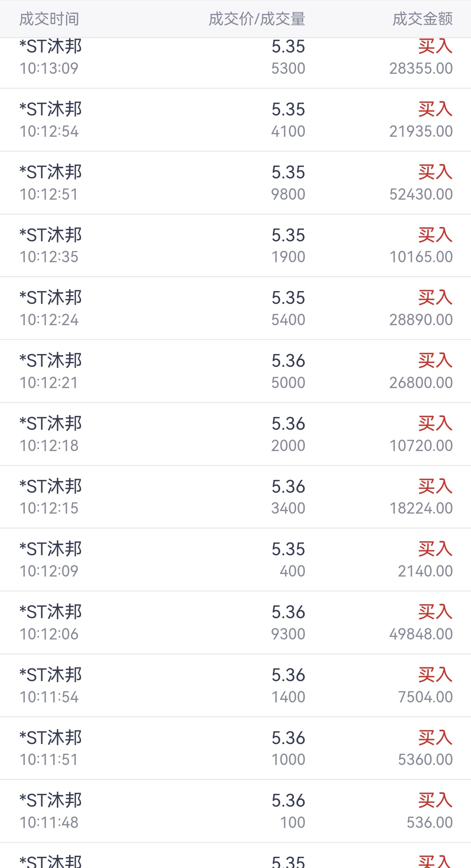Open the trade with amount 536.00
Viewport: 471px width, 868px height.
point(235,811)
